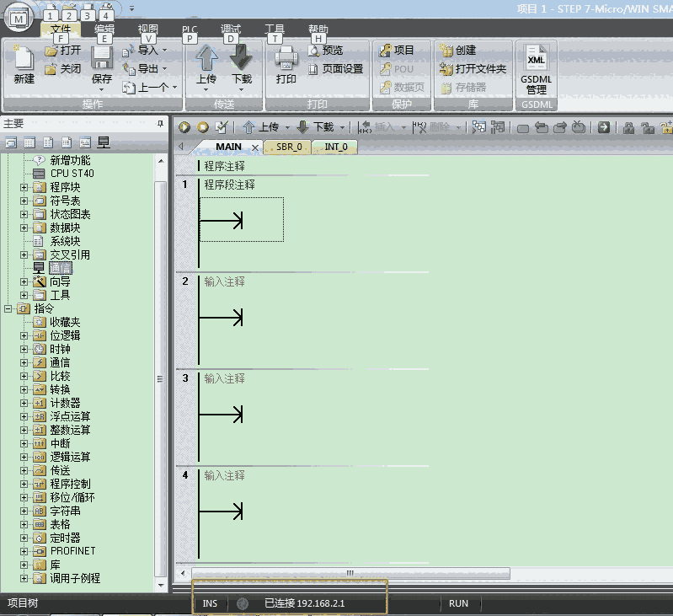Click the 打印 (Print) printer icon
The height and width of the screenshot is (616, 673).
click(x=286, y=58)
